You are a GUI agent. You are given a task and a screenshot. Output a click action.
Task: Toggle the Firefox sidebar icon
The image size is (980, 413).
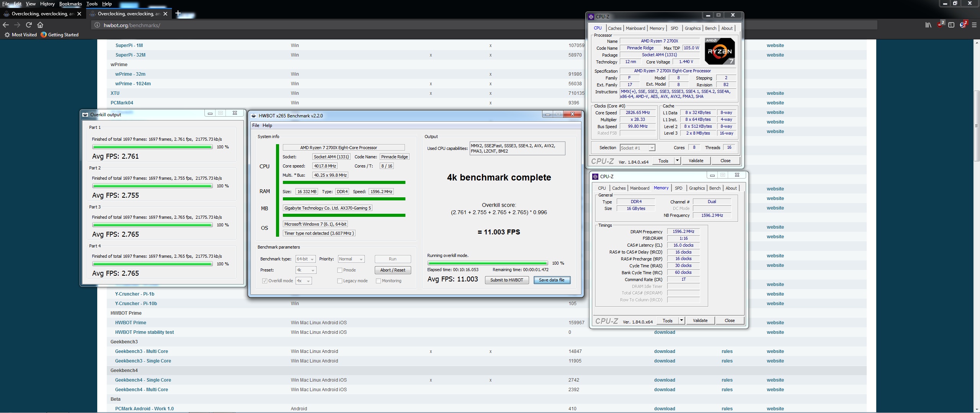coord(951,25)
